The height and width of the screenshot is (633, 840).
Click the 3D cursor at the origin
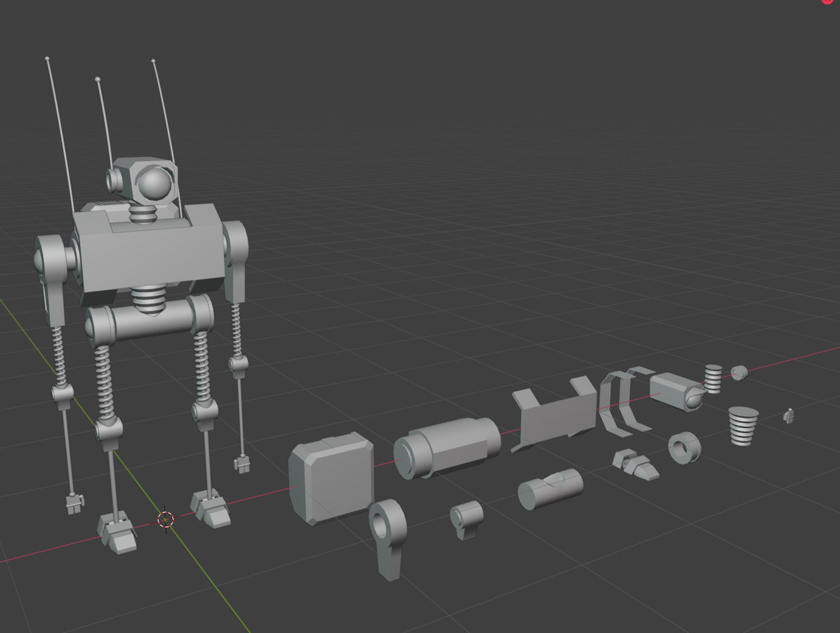(x=166, y=519)
